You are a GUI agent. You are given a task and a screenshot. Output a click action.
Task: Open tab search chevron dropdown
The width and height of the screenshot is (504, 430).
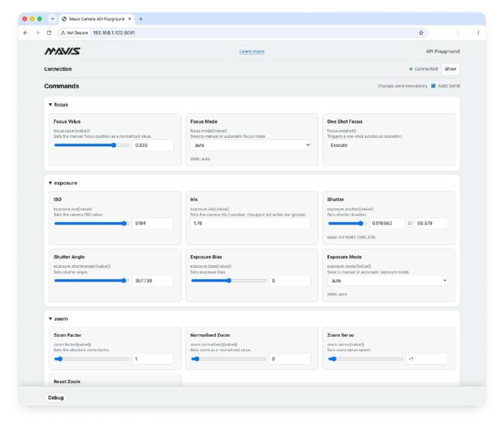(x=52, y=19)
